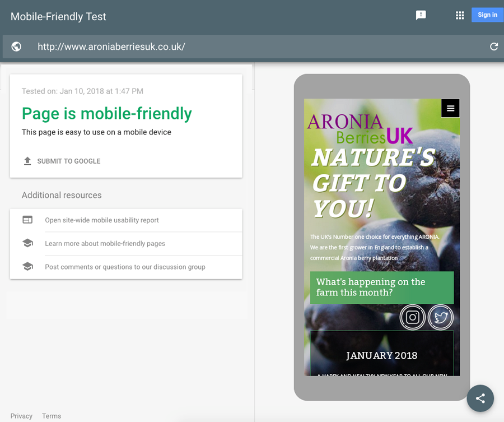Click 'This page is easy to use' text
Screen dimensions: 504x422
(96, 132)
